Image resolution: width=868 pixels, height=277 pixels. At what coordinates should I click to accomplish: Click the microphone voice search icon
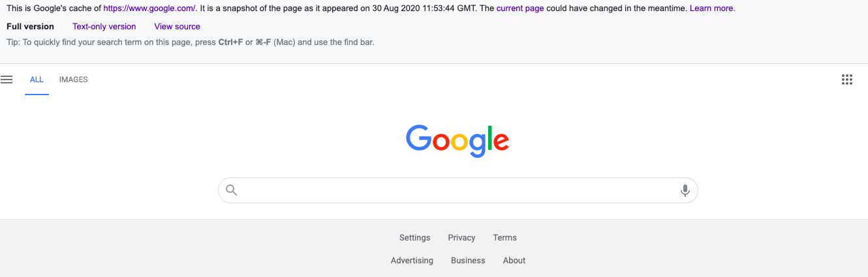(685, 190)
